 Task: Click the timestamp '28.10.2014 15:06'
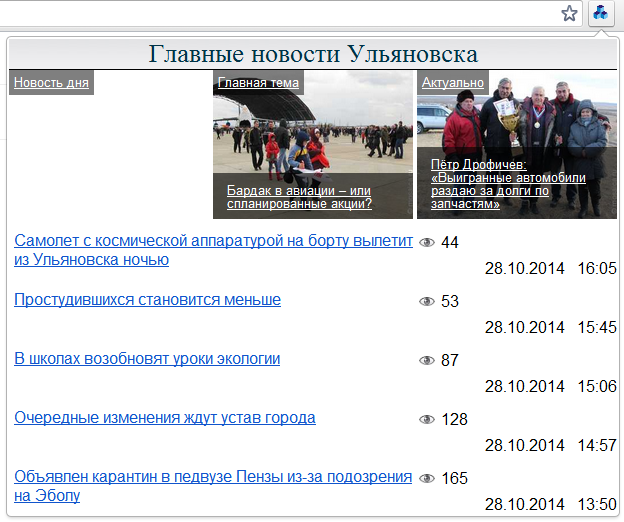(551, 386)
